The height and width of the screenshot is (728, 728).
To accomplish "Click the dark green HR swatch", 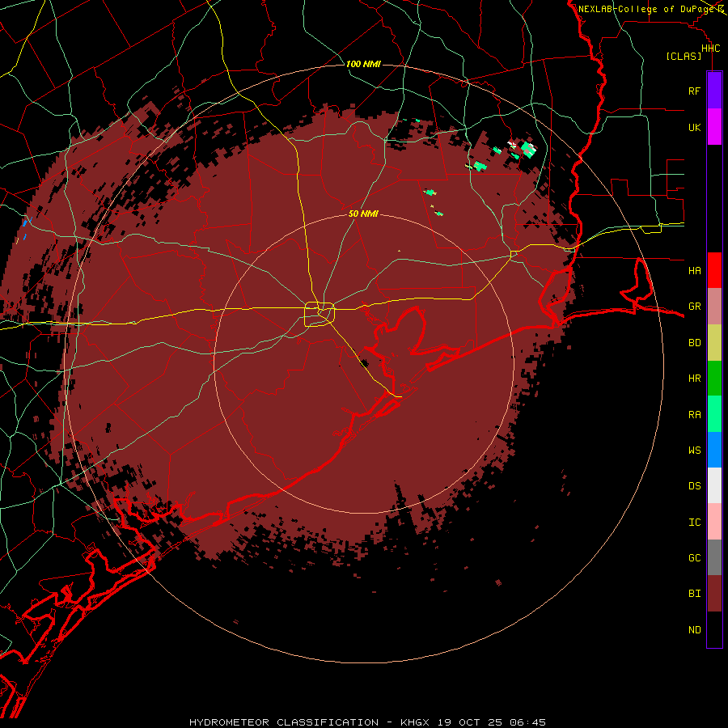I will point(714,378).
